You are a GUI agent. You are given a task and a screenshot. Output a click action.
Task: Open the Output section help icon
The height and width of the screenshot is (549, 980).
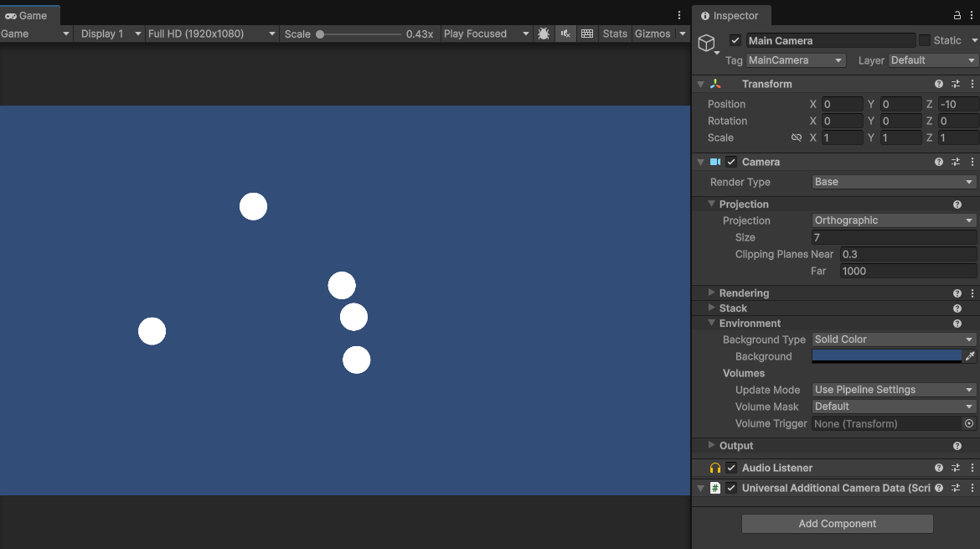957,446
